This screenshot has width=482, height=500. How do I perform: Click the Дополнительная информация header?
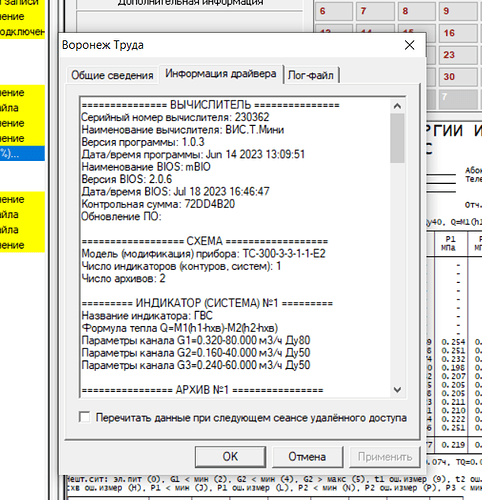[x=190, y=3]
